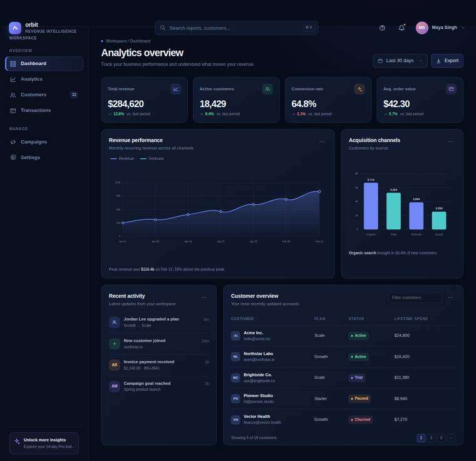Toggle the Forecast legend series
The image size is (476, 461).
coord(152,158)
